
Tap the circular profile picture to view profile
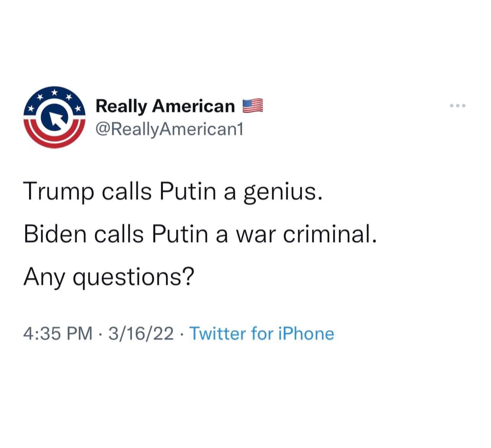[x=54, y=117]
